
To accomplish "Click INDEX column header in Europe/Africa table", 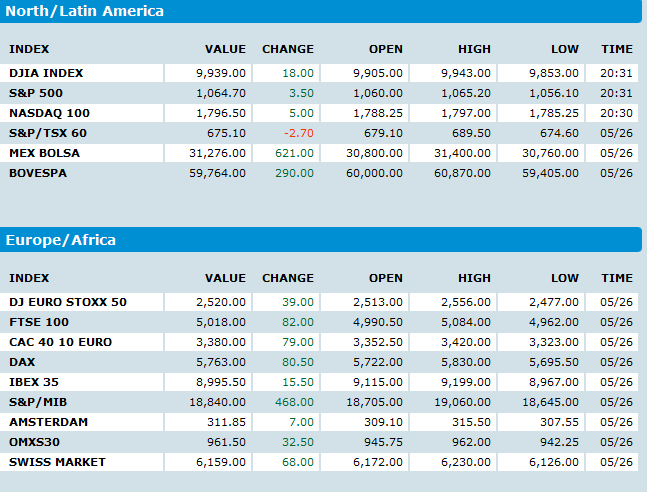I will coord(29,278).
